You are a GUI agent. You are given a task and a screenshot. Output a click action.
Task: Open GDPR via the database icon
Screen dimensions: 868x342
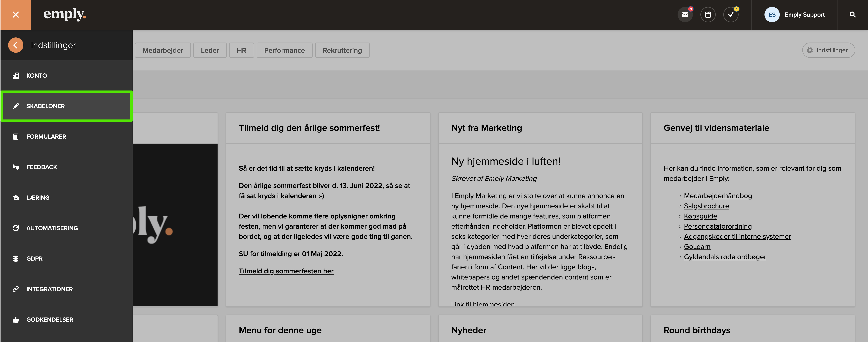pyautogui.click(x=34, y=258)
